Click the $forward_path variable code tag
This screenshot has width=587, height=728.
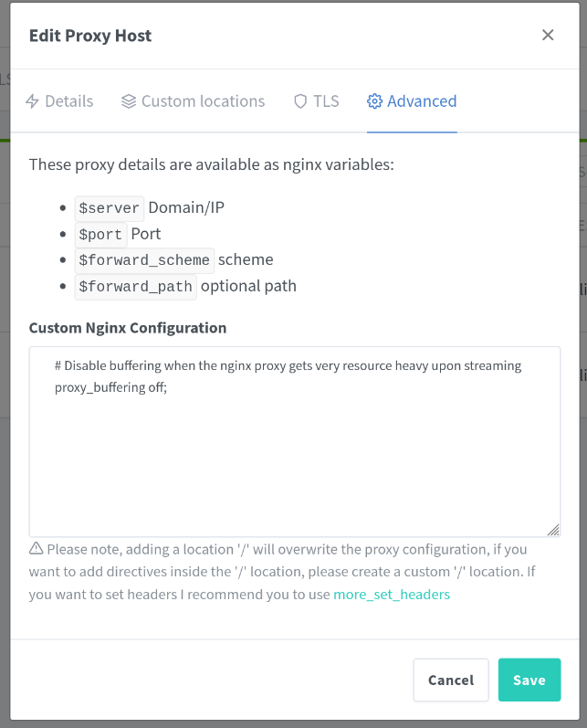(135, 287)
